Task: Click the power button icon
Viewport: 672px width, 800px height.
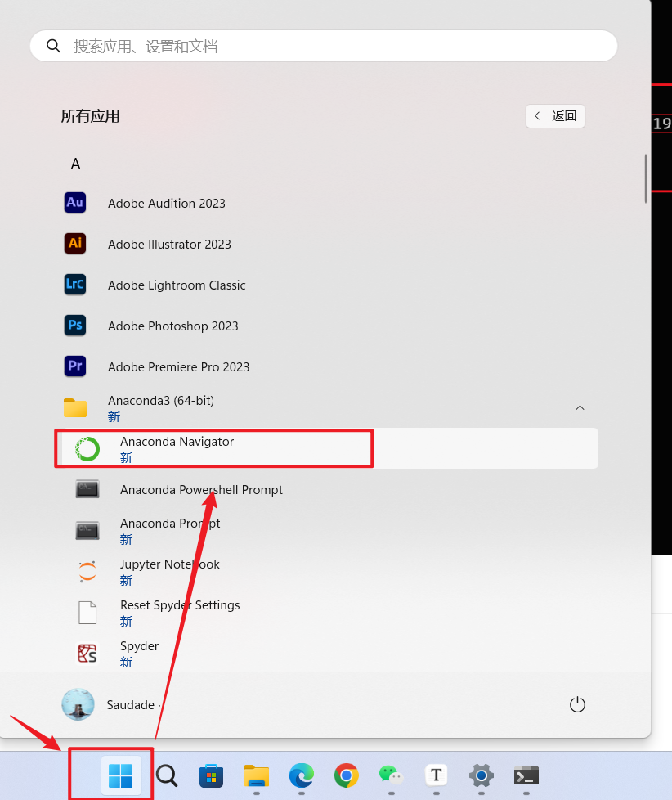Action: [x=577, y=704]
